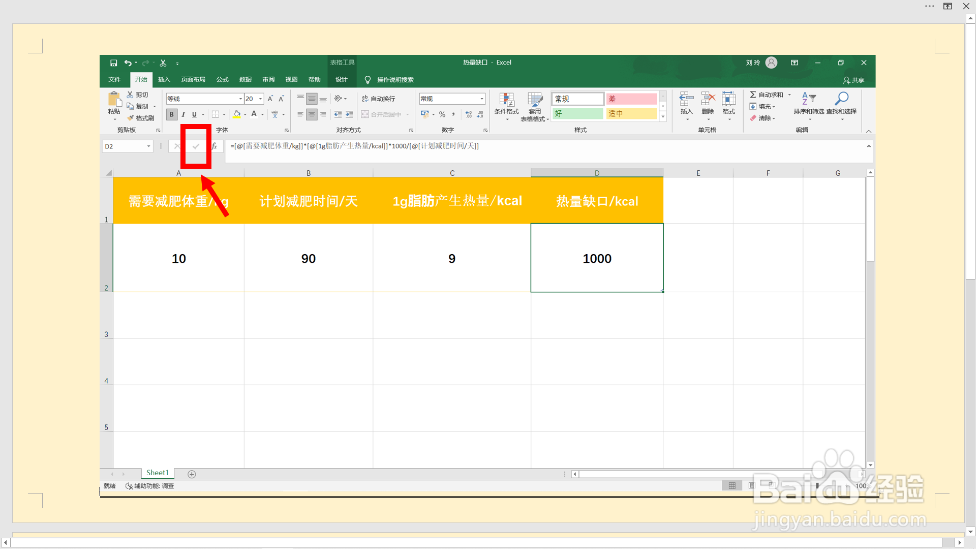Click 合并后居中 merge and center
980x553 pixels.
(381, 114)
